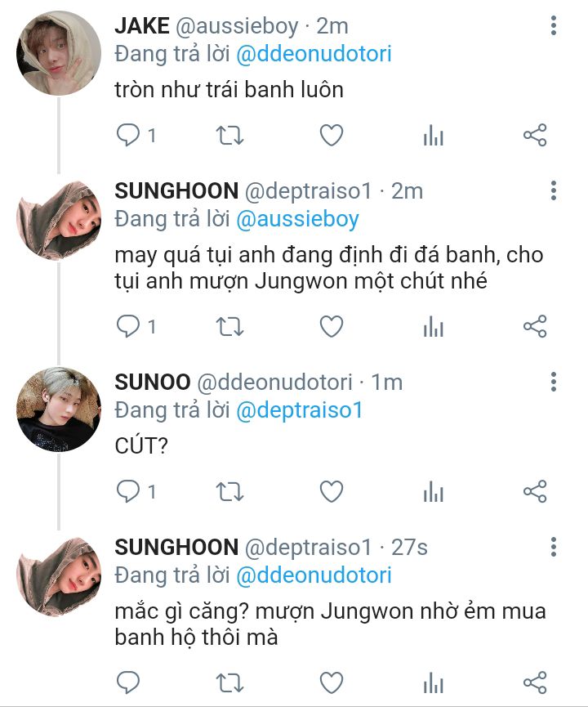This screenshot has width=588, height=707.
Task: Like SUNGHOON's 27s tweet
Action: point(331,682)
